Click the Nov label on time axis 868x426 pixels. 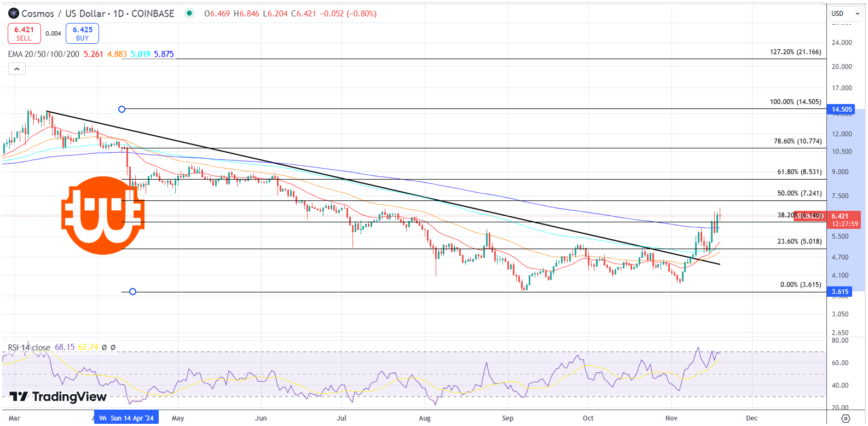point(672,418)
